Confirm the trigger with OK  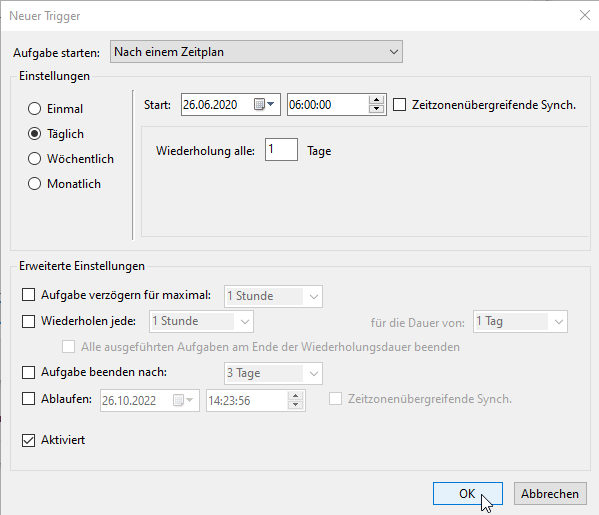pos(468,494)
